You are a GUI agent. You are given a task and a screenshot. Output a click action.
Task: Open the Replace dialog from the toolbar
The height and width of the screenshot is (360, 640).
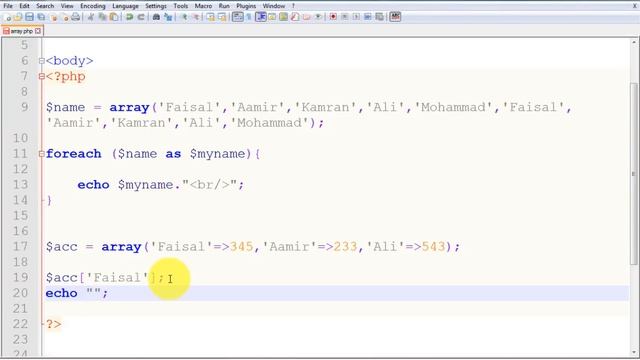tap(168, 17)
